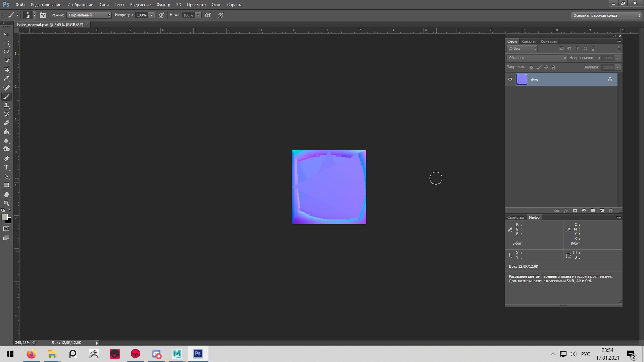Switch to the Каналы tab
644x362 pixels.
click(x=529, y=41)
